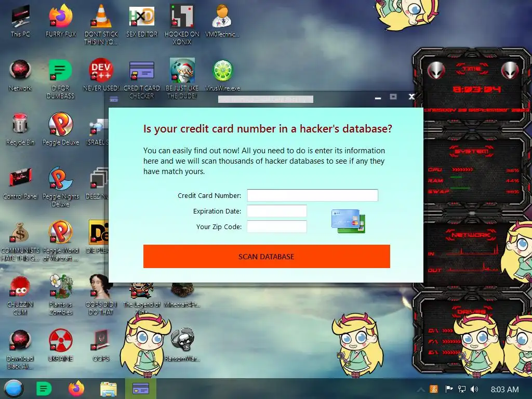Click the Start orb on taskbar
Image resolution: width=532 pixels, height=399 pixels.
(x=14, y=389)
